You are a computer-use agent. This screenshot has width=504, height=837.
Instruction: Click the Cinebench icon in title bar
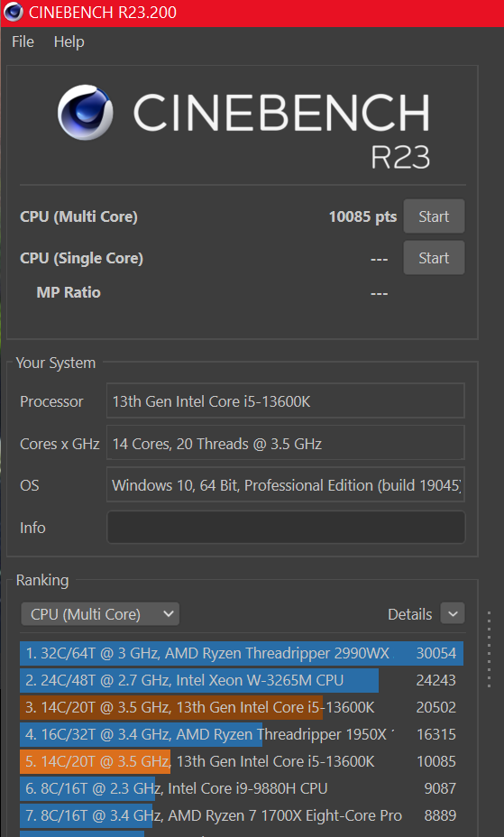pyautogui.click(x=13, y=12)
